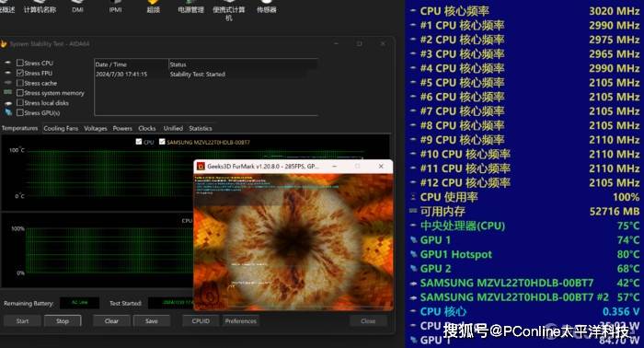This screenshot has width=644, height=348.
Task: Switch to the Powers tab
Action: tap(122, 128)
